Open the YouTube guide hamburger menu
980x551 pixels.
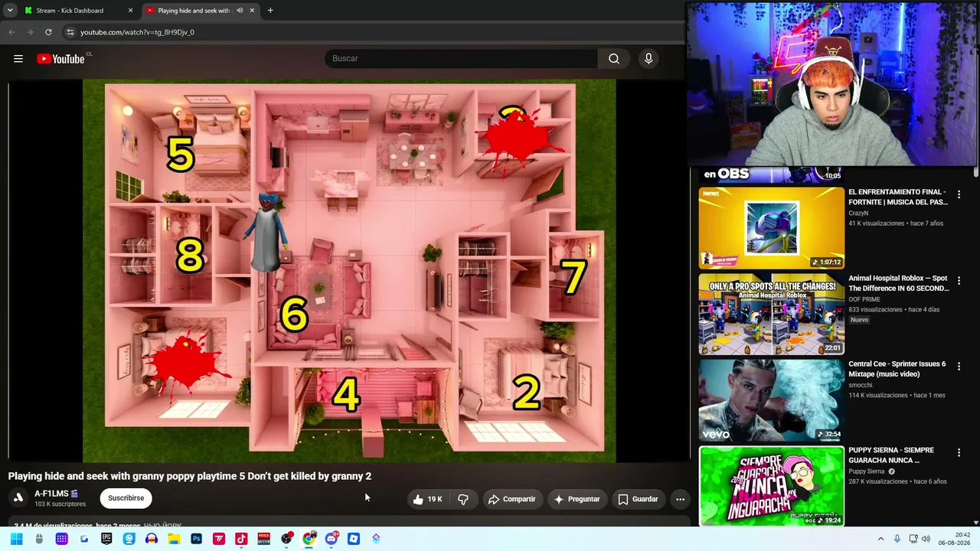pyautogui.click(x=18, y=59)
